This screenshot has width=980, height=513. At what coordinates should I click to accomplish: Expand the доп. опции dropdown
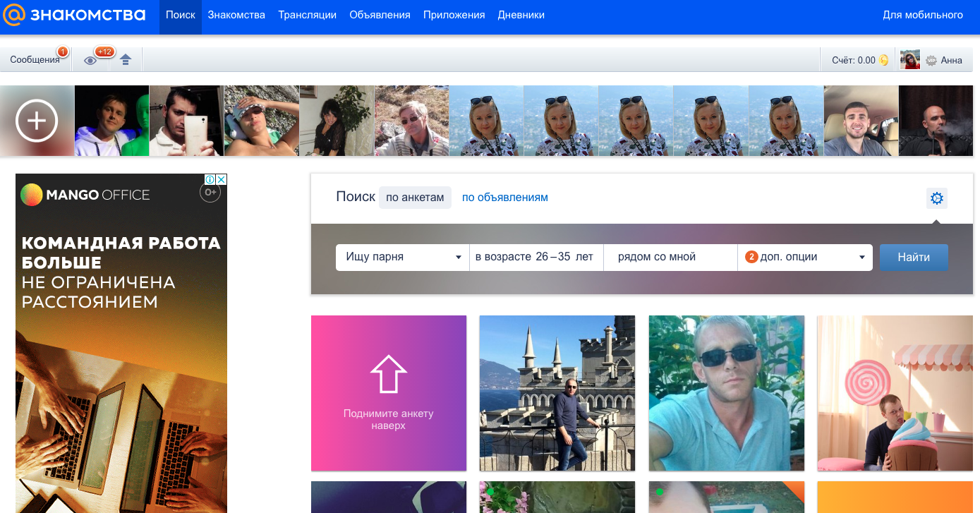click(805, 257)
